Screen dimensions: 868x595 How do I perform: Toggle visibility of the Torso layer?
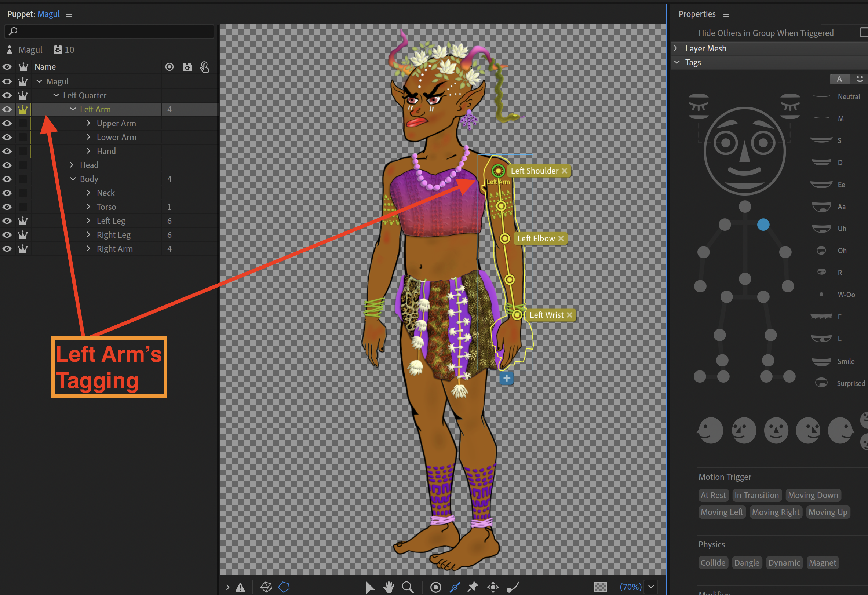(x=7, y=207)
